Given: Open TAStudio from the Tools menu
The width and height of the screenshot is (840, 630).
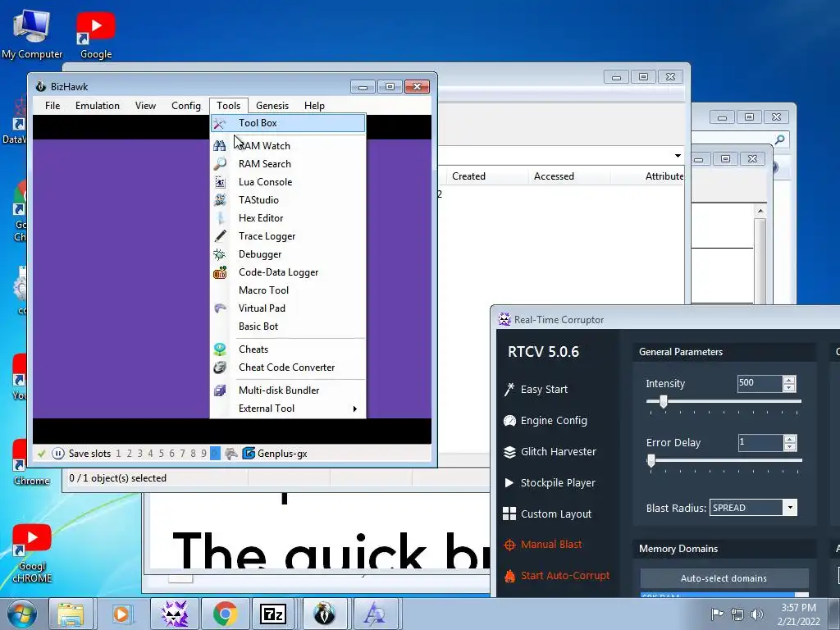Looking at the screenshot, I should [x=288, y=200].
